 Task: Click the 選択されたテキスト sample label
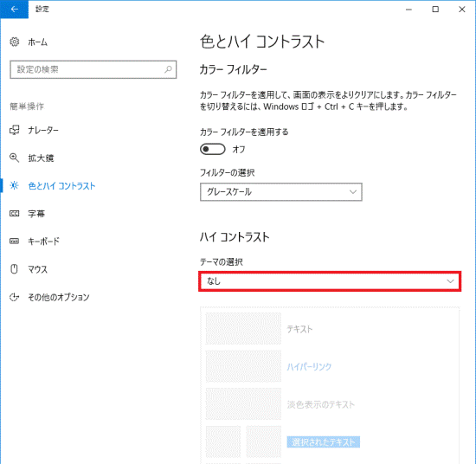point(324,442)
